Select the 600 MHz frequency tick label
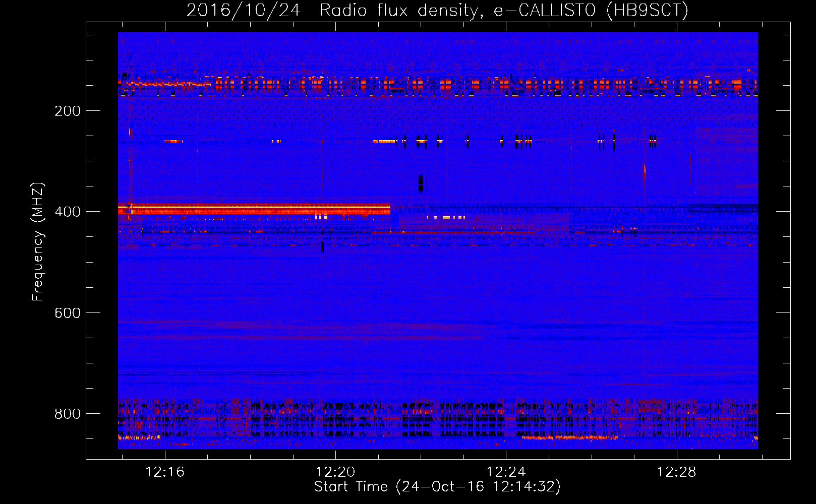The image size is (816, 504). point(68,313)
